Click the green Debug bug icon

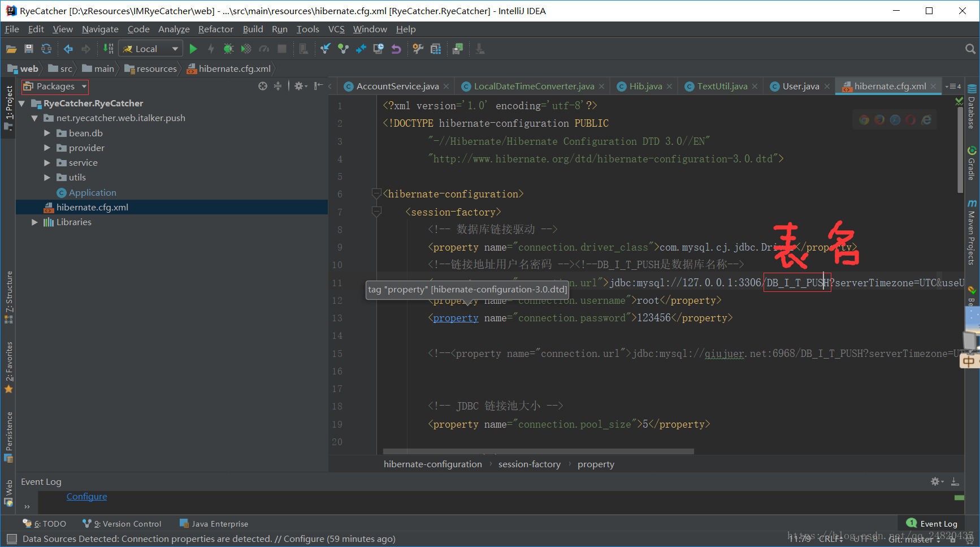tap(228, 49)
